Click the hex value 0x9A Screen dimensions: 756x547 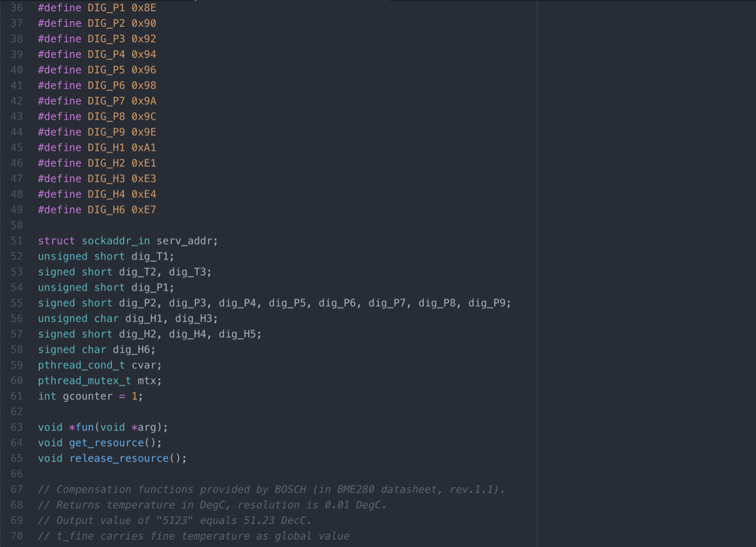(144, 101)
